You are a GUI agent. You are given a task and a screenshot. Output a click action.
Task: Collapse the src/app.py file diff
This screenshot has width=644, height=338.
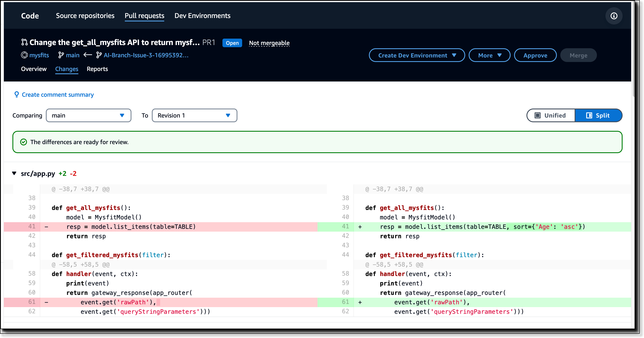[x=14, y=173]
